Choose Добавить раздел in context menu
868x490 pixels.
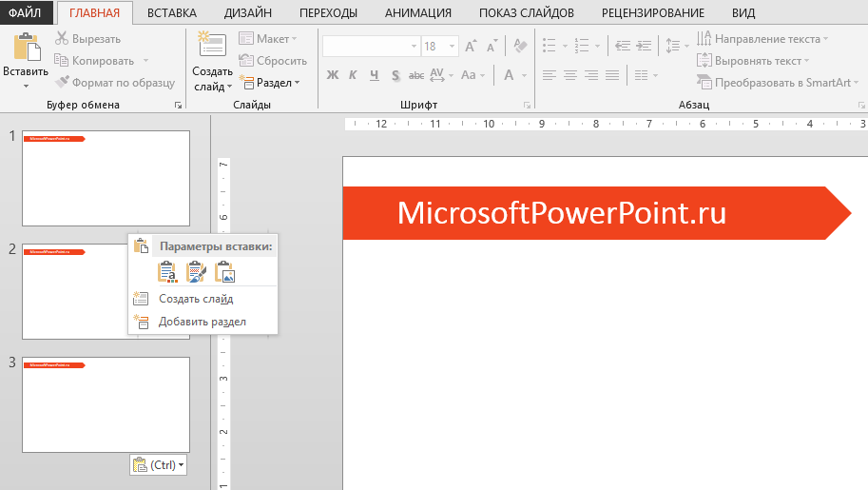coord(203,322)
